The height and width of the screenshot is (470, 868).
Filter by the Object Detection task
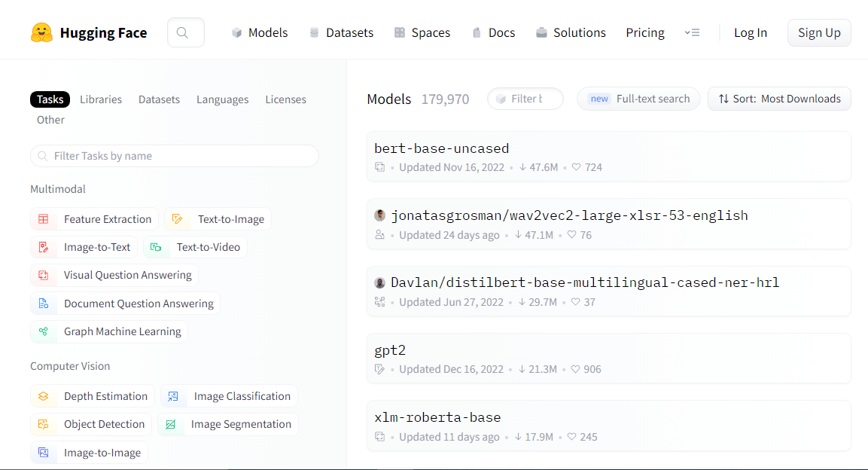click(x=91, y=424)
